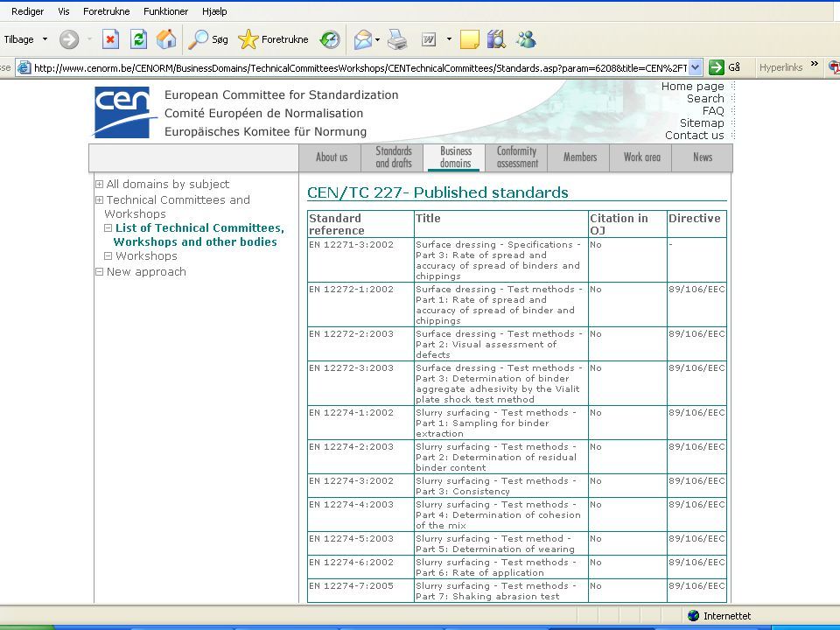Viewport: 840px width, 630px height.
Task: Open Standards and drafts tab
Action: tap(393, 157)
